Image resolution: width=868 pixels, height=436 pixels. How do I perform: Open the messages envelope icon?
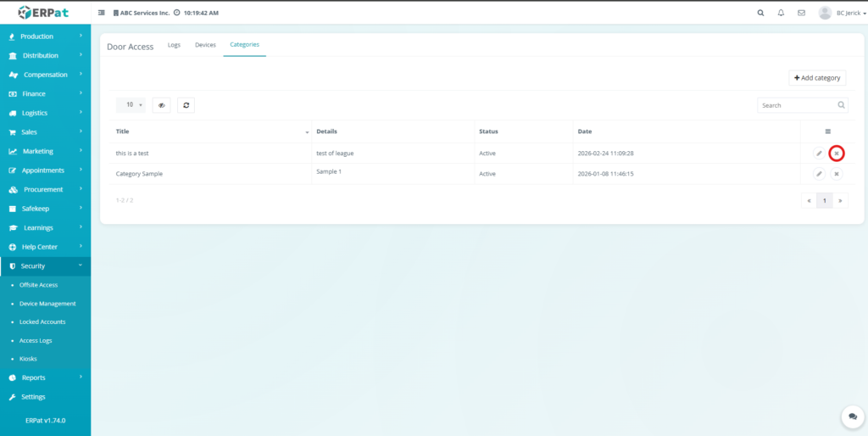[801, 13]
